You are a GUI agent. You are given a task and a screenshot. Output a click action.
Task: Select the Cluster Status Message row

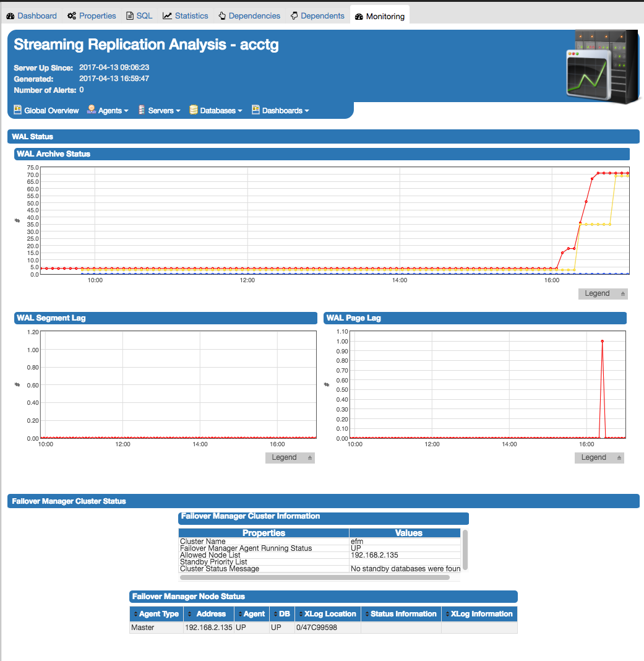click(319, 569)
